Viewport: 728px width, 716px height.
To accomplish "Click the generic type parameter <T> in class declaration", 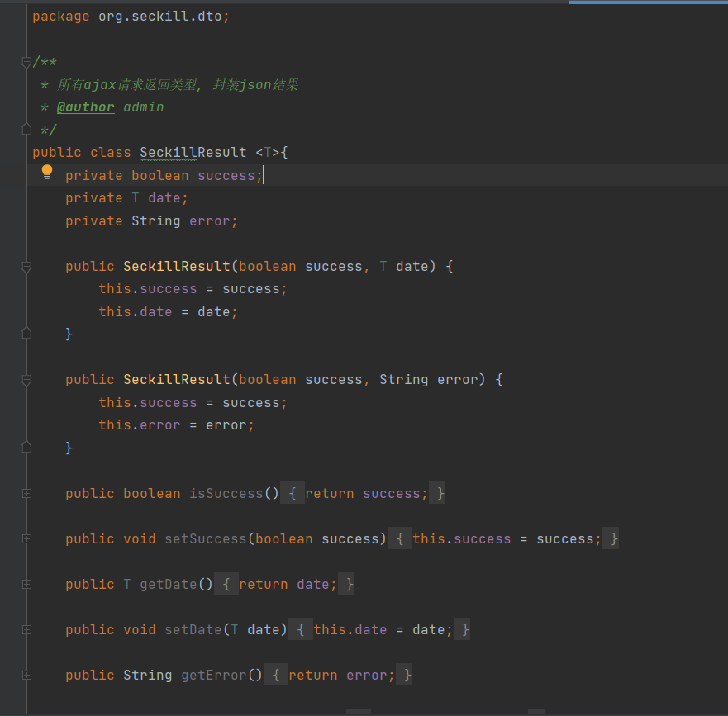I will coord(268,152).
